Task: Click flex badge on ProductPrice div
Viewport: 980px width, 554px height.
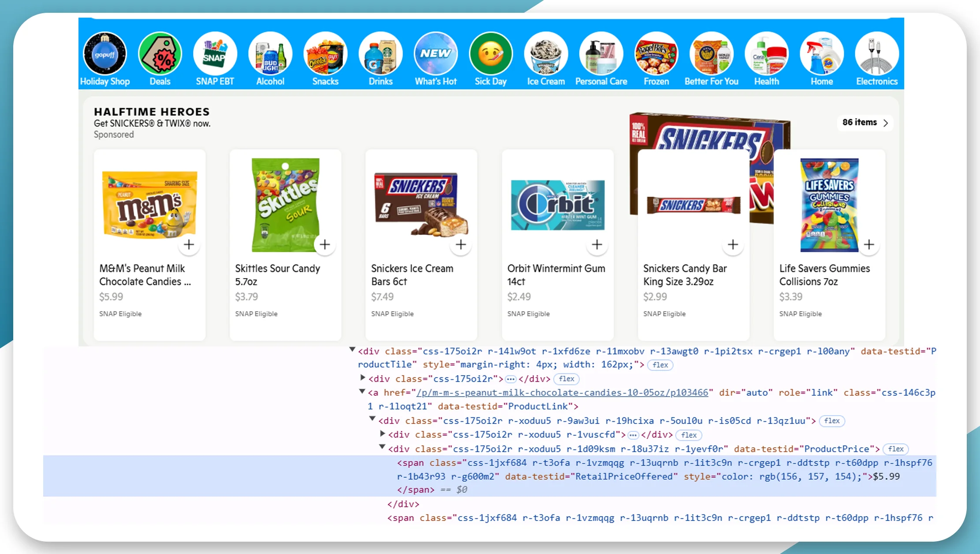Action: tap(895, 449)
